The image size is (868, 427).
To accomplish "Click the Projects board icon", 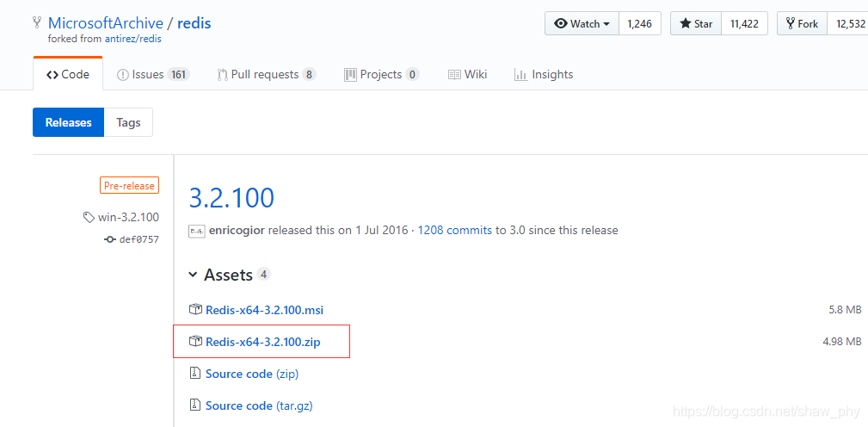I will click(350, 74).
